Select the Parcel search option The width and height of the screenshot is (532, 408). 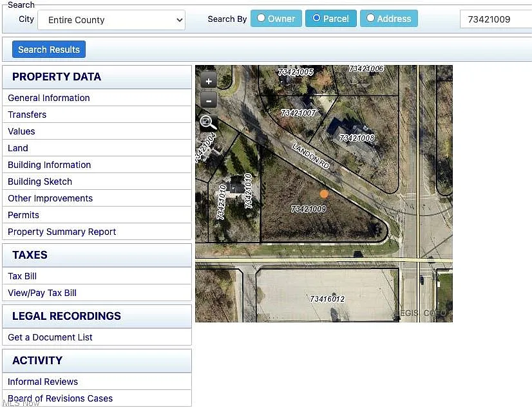(x=330, y=19)
